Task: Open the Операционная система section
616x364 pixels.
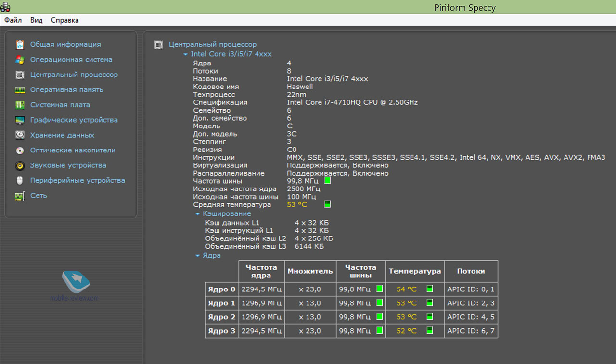Action: click(71, 60)
